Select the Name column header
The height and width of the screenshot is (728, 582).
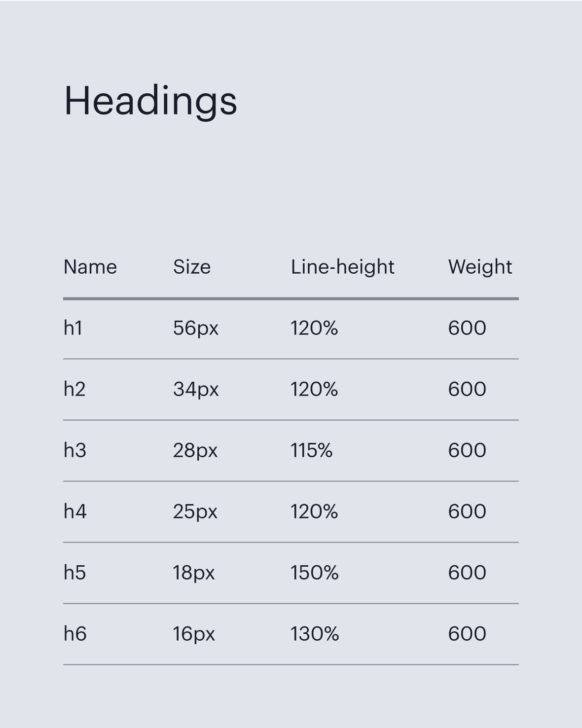tap(90, 267)
